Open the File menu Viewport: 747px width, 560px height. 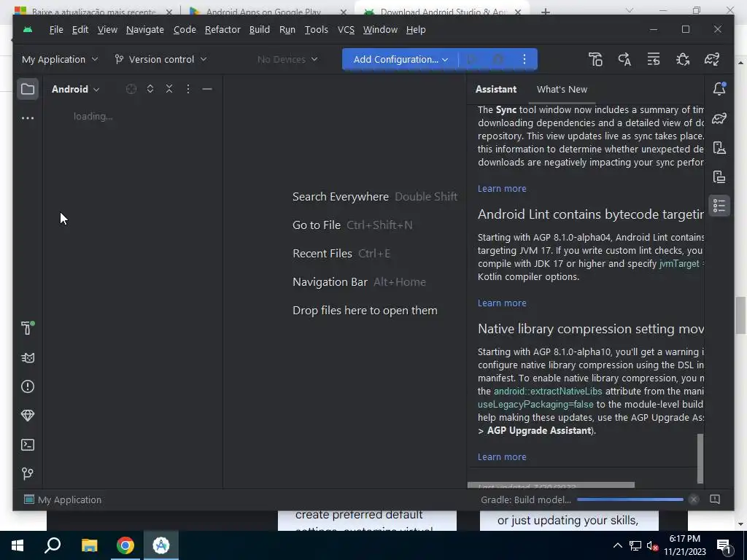pyautogui.click(x=56, y=29)
